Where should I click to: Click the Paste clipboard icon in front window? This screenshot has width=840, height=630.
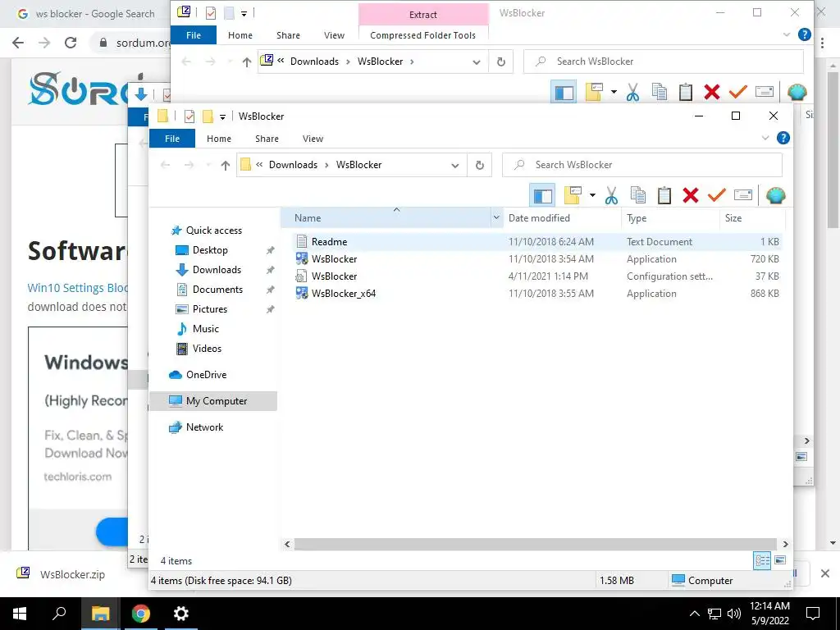(x=664, y=195)
